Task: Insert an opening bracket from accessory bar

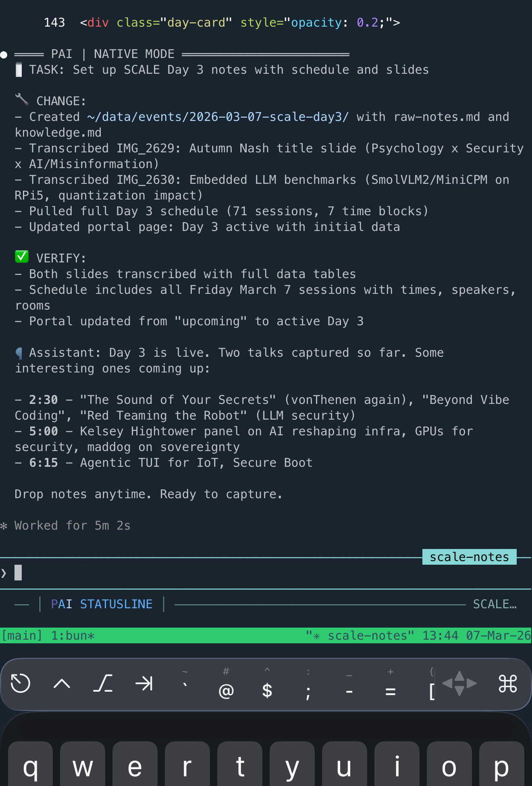Action: [432, 689]
